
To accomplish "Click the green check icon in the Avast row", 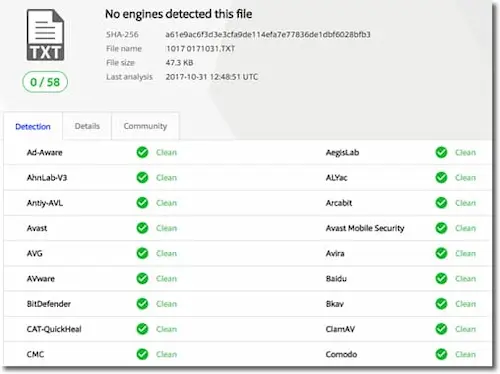I will point(142,228).
